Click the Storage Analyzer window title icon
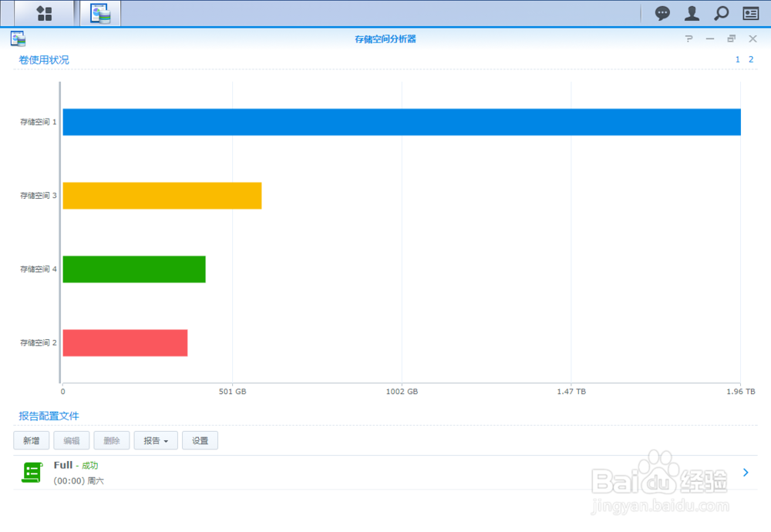The height and width of the screenshot is (532, 771). [x=19, y=39]
